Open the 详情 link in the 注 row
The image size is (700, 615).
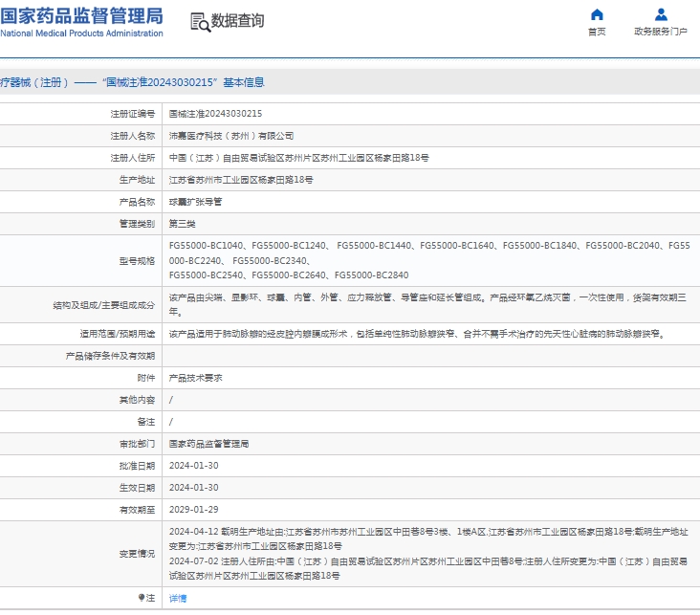[x=178, y=598]
